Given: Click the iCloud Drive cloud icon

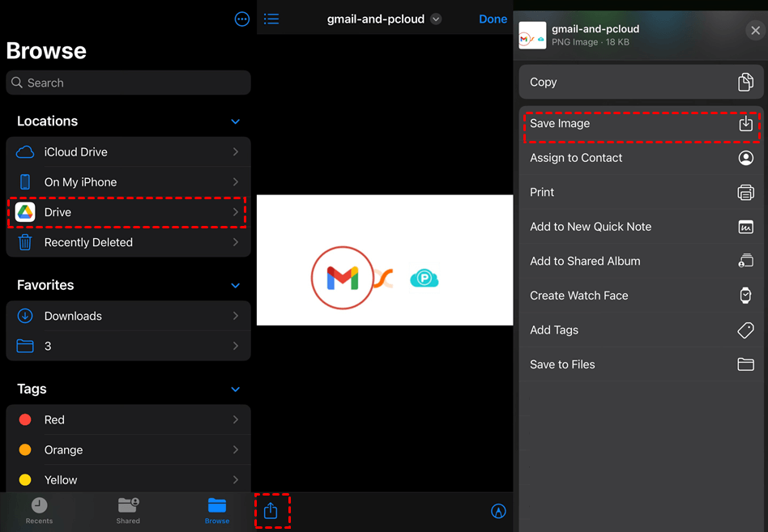Looking at the screenshot, I should [x=25, y=152].
